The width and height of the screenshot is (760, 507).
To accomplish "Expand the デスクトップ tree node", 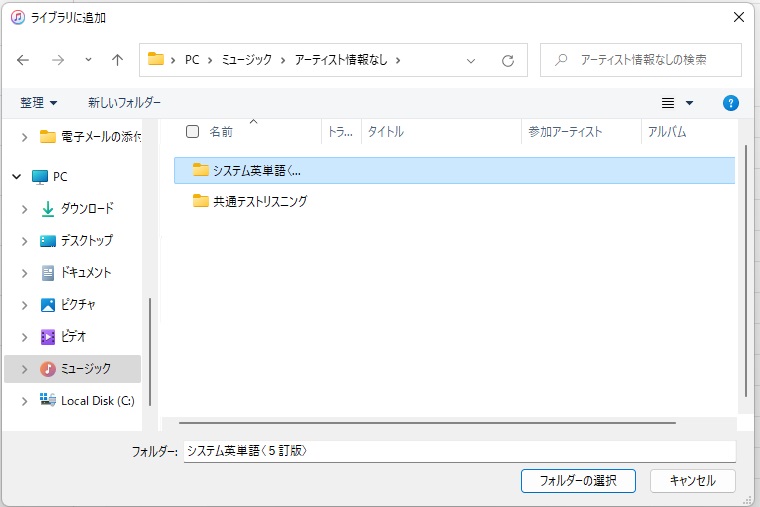I will pyautogui.click(x=24, y=241).
